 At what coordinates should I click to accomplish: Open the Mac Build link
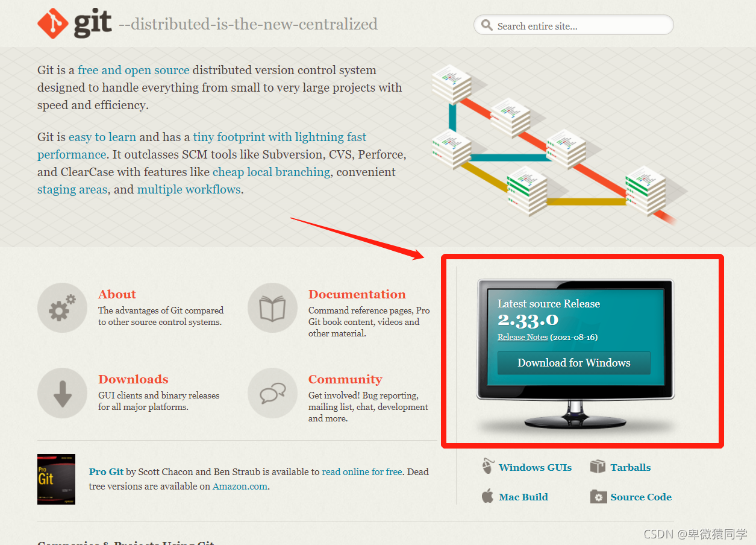pyautogui.click(x=523, y=497)
